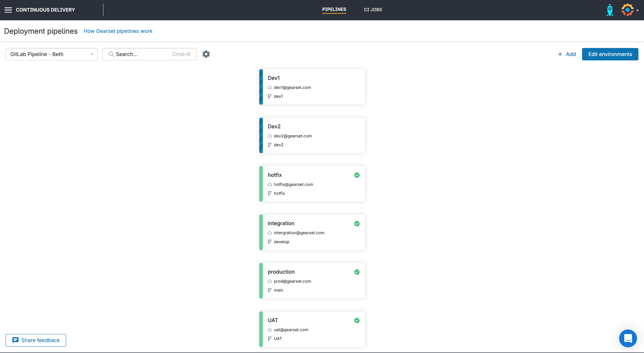Open pipeline settings gear icon
644x353 pixels.
206,54
